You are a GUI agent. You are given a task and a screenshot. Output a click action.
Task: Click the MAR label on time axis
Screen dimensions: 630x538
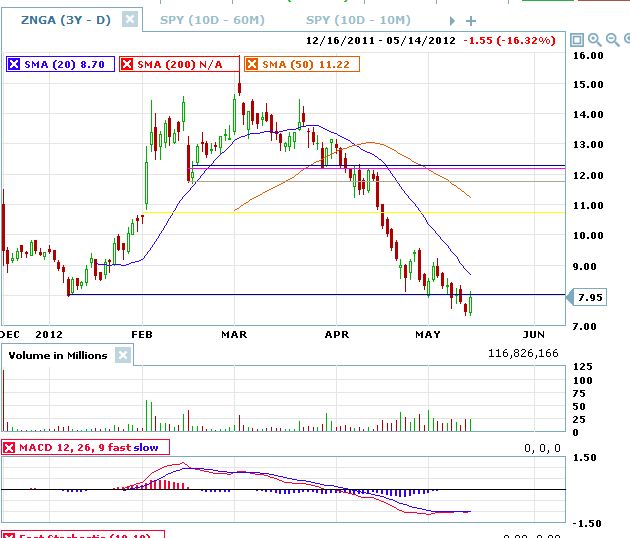pos(234,334)
